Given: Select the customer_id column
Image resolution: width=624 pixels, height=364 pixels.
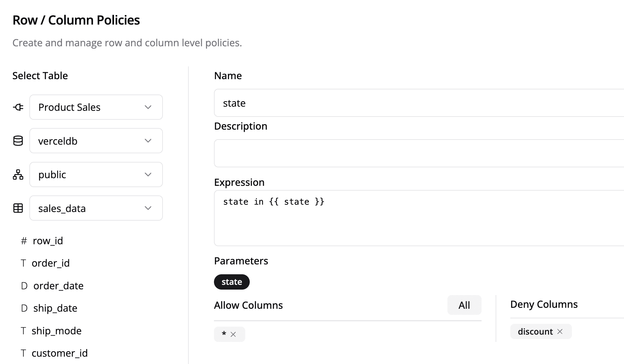Looking at the screenshot, I should (x=59, y=353).
